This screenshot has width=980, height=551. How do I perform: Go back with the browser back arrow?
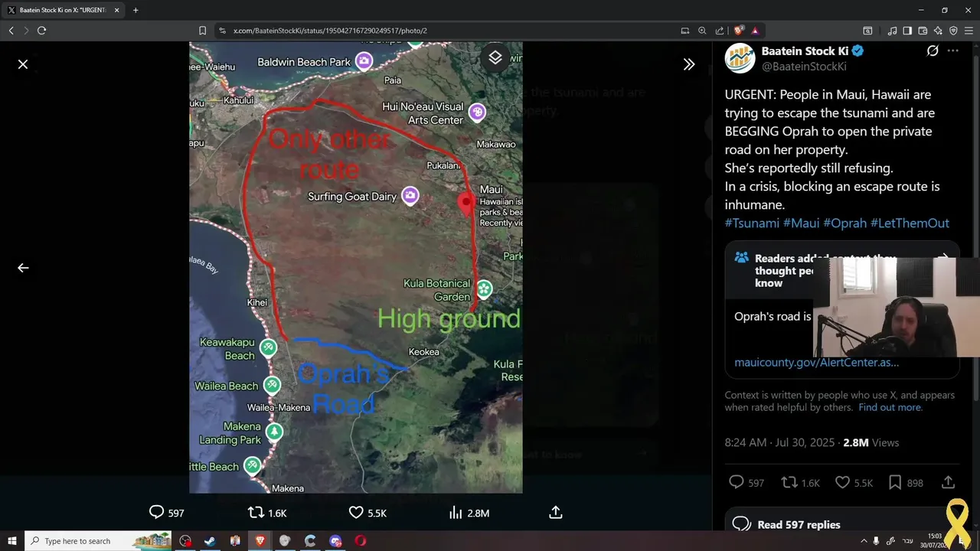click(11, 31)
